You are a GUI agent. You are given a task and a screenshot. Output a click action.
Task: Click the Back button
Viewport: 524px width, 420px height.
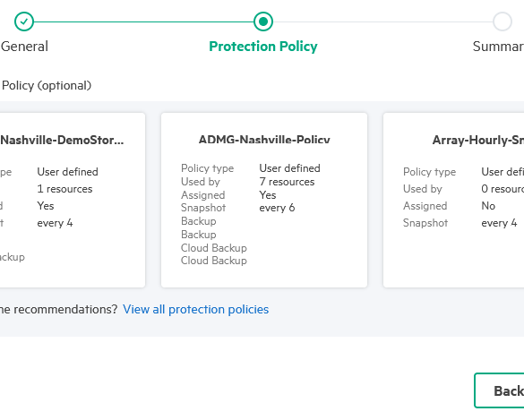499,390
